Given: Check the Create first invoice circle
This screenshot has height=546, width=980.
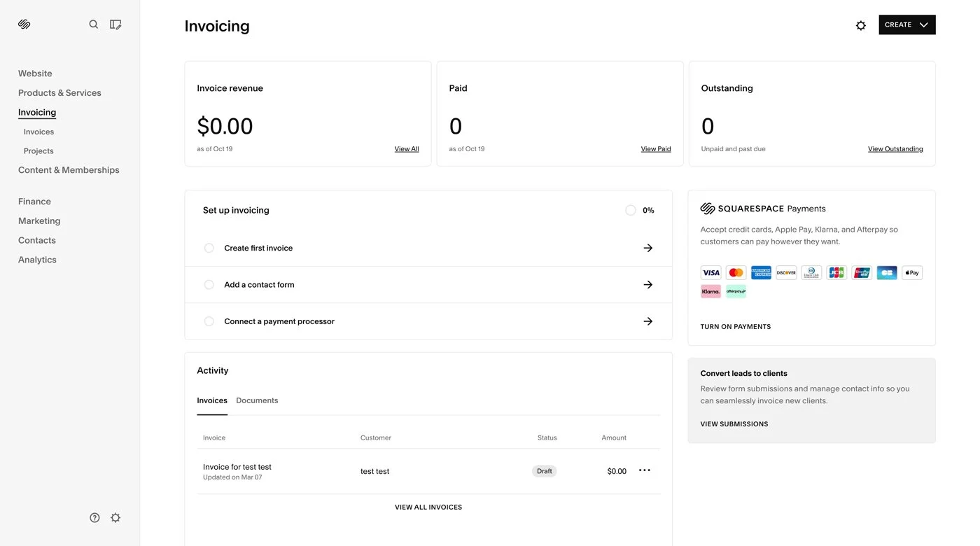Looking at the screenshot, I should [x=209, y=247].
